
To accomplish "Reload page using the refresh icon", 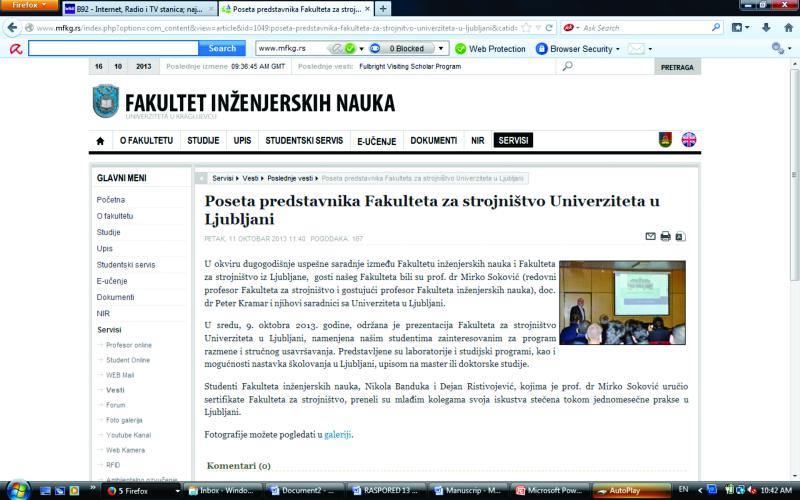I will tap(549, 28).
